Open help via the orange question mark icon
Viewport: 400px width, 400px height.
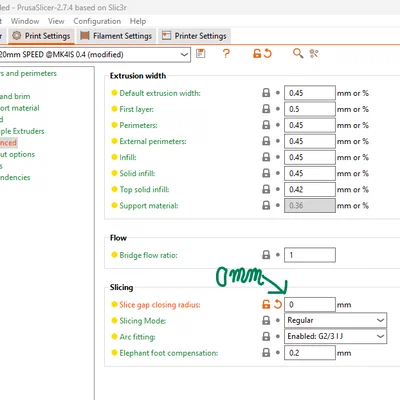coord(226,53)
